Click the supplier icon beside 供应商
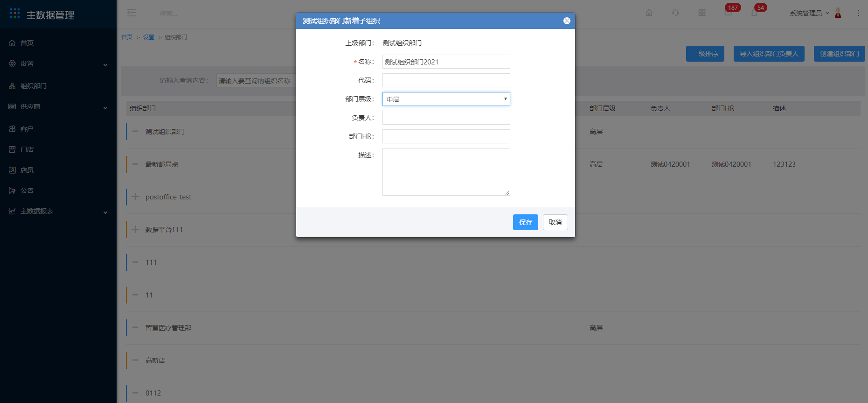The width and height of the screenshot is (868, 403). 12,106
